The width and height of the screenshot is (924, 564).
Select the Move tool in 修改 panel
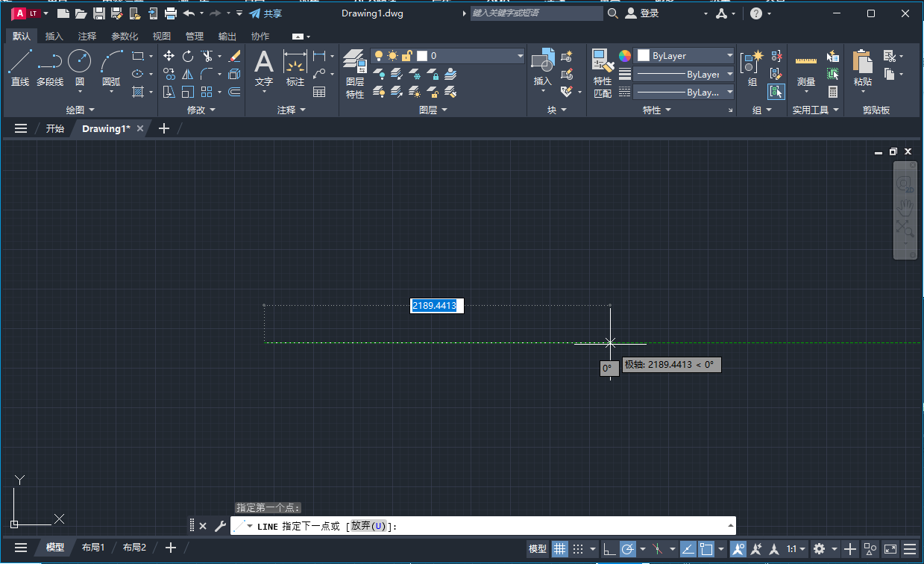pyautogui.click(x=169, y=55)
